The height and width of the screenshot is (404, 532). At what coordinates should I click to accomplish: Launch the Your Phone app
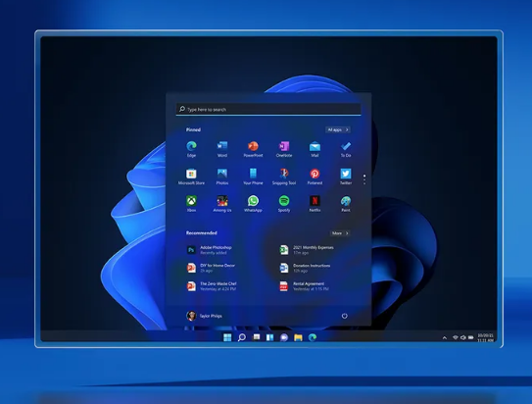[x=253, y=177]
